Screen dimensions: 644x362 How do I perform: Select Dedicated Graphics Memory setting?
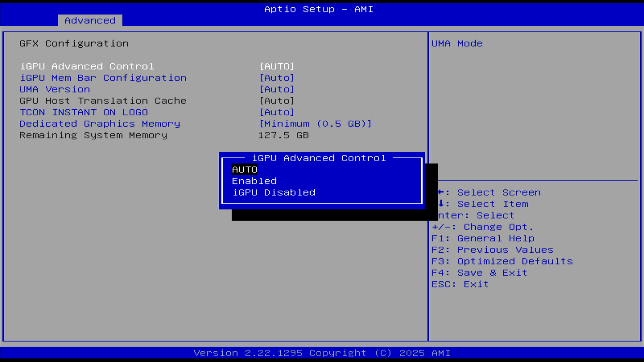tap(100, 124)
